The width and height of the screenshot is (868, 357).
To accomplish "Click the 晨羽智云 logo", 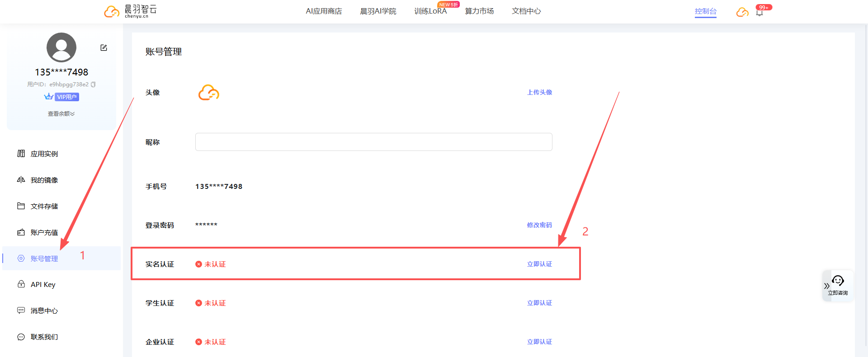I will tap(130, 11).
